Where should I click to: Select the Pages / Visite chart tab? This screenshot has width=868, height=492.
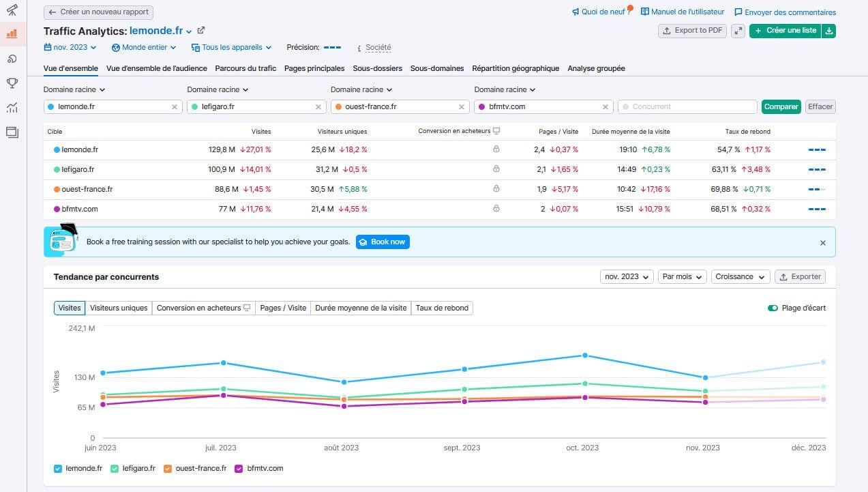tap(283, 308)
